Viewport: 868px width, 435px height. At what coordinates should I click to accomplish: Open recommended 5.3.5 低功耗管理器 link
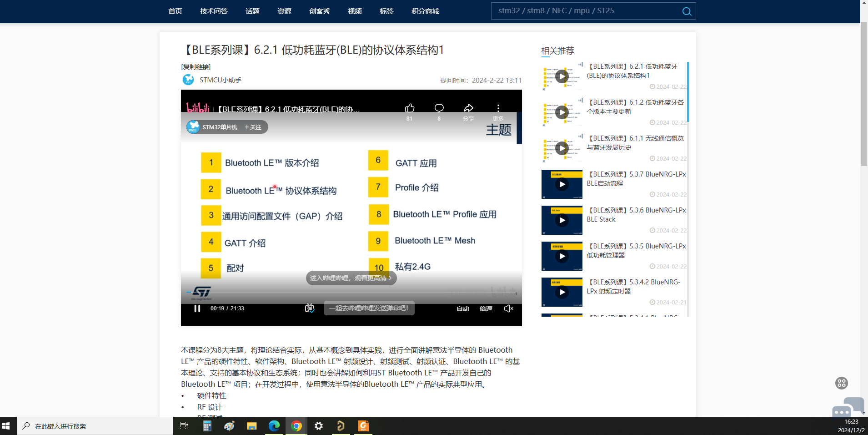click(x=636, y=251)
